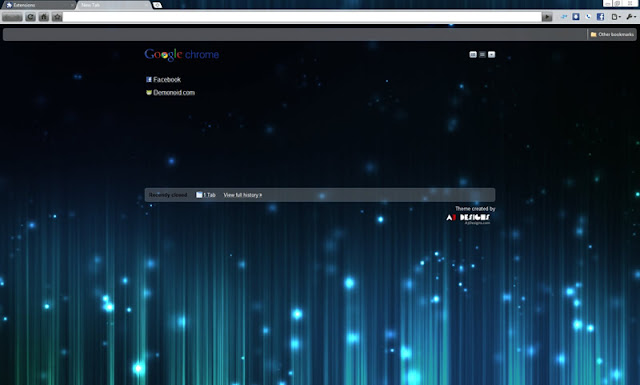This screenshot has width=640, height=385.
Task: Open the Facebook extension icon
Action: 600,17
